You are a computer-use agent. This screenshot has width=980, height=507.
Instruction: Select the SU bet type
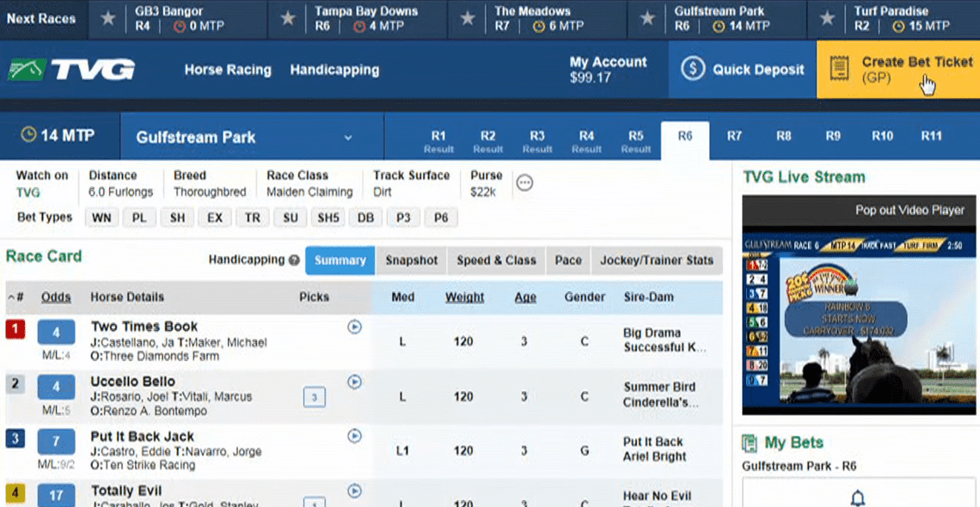[290, 218]
